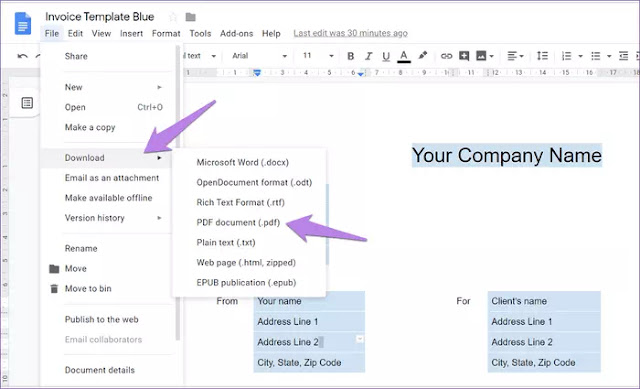Open the Help menu
Screen dimensions: 640x389
pos(271,33)
